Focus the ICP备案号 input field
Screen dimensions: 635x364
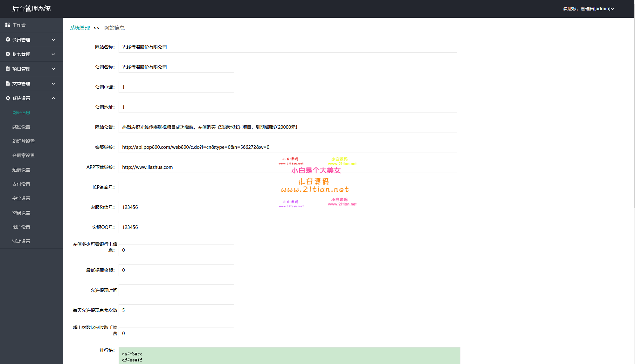[288, 187]
